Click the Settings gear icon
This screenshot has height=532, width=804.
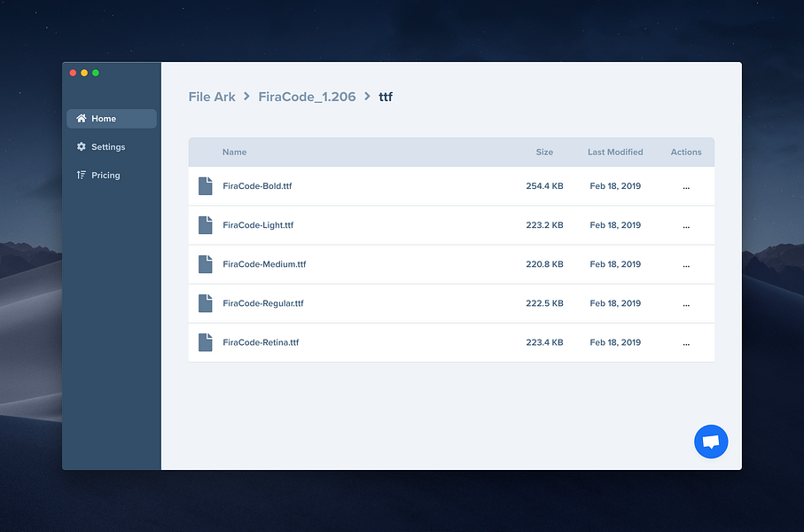click(x=81, y=146)
